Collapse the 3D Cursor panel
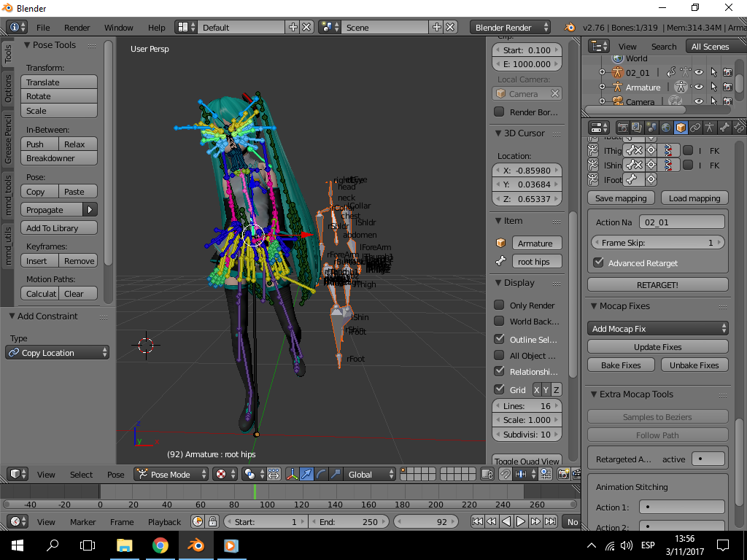This screenshot has height=560, width=747. [498, 133]
